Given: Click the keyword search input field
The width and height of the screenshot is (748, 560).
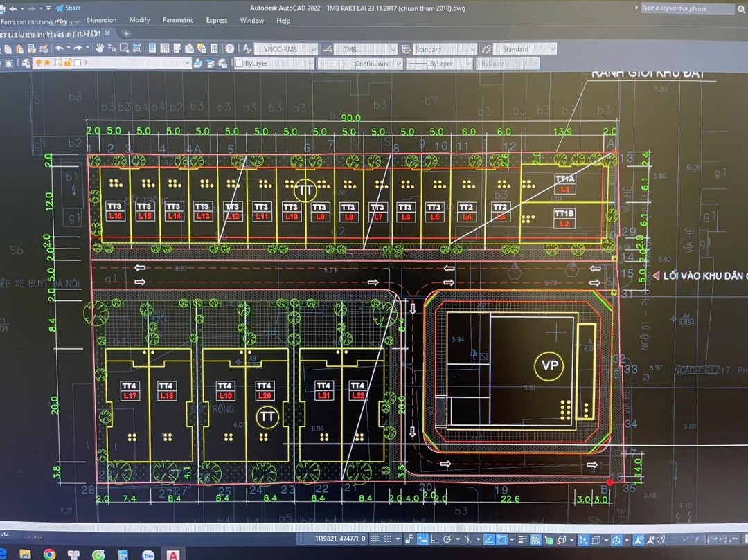Looking at the screenshot, I should pyautogui.click(x=687, y=8).
